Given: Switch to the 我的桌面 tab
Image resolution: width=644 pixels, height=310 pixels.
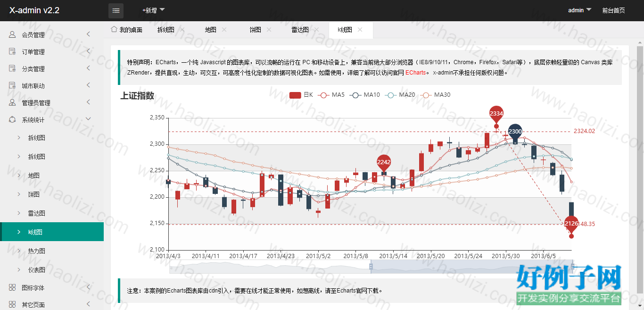Looking at the screenshot, I should [126, 30].
